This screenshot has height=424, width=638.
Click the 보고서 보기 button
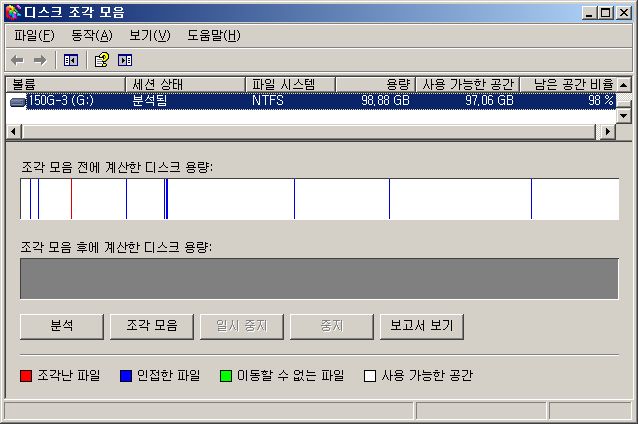pos(422,326)
